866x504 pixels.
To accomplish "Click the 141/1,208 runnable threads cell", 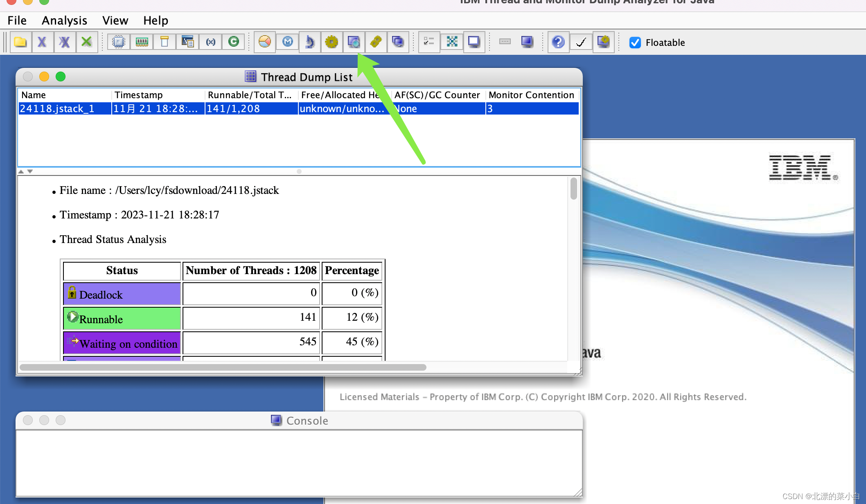I will (251, 108).
